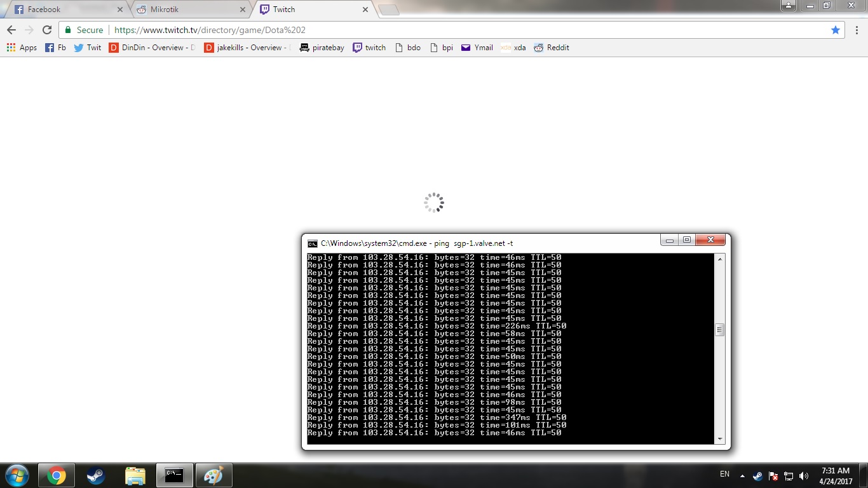Reload the Twitch page
This screenshot has width=868, height=488.
(x=46, y=30)
